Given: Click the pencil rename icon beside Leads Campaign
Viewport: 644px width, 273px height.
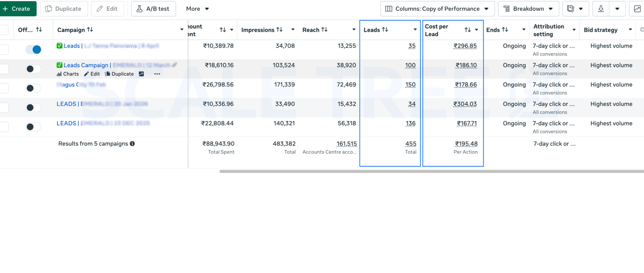Looking at the screenshot, I should [175, 65].
